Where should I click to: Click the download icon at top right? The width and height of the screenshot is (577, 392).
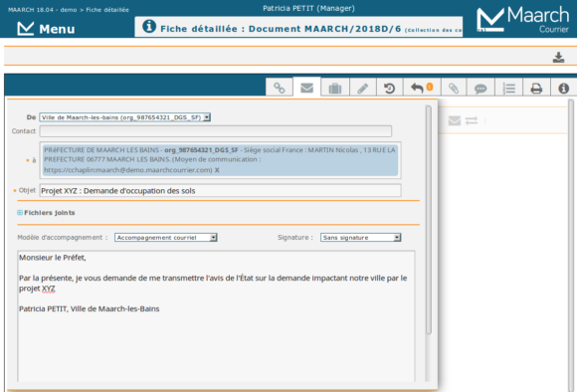pos(559,58)
